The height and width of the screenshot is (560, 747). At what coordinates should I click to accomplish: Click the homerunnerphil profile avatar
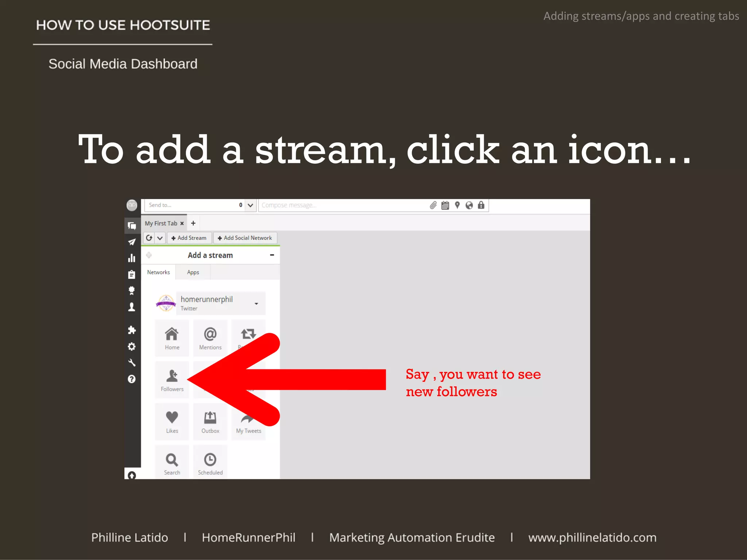[166, 303]
